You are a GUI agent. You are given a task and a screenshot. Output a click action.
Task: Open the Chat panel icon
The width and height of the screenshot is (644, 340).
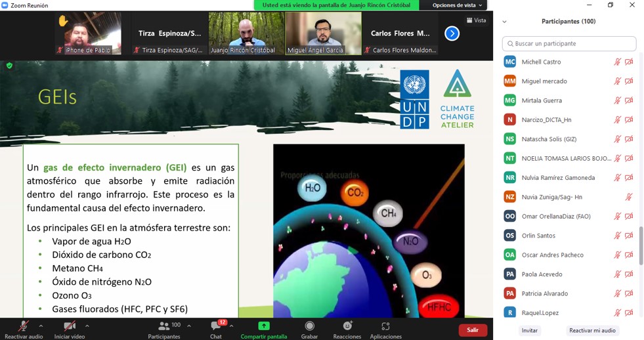[x=215, y=326]
